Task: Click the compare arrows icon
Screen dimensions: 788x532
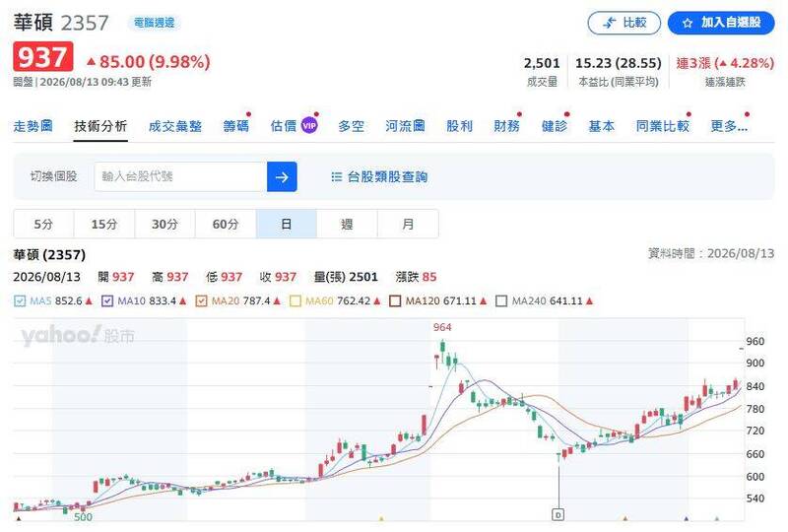Action: [x=609, y=23]
